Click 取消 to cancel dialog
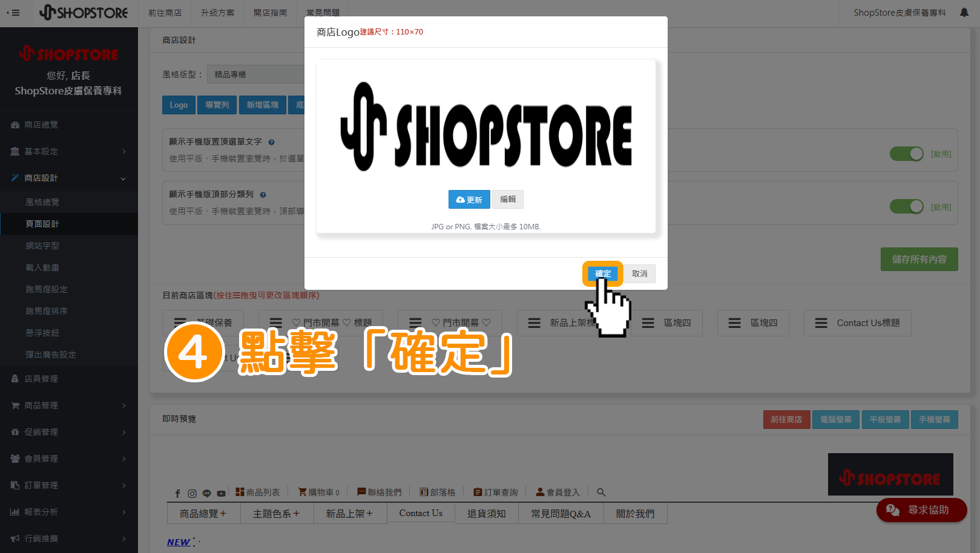 click(639, 273)
